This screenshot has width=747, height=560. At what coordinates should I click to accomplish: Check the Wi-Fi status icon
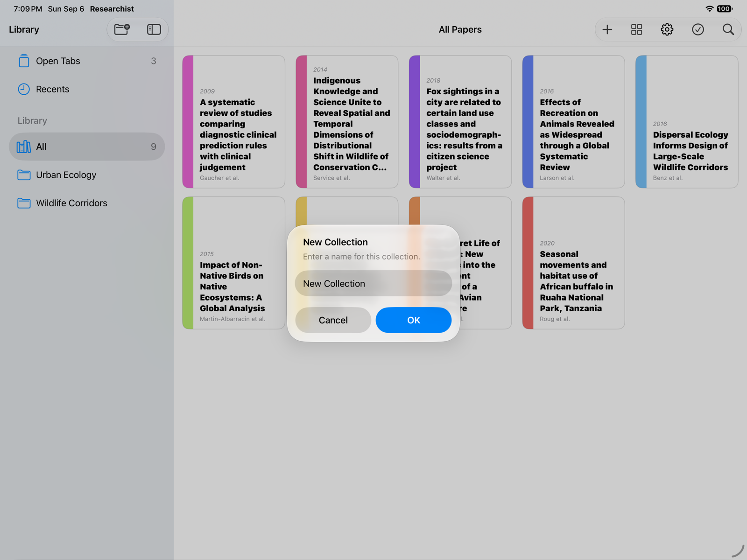(x=710, y=9)
